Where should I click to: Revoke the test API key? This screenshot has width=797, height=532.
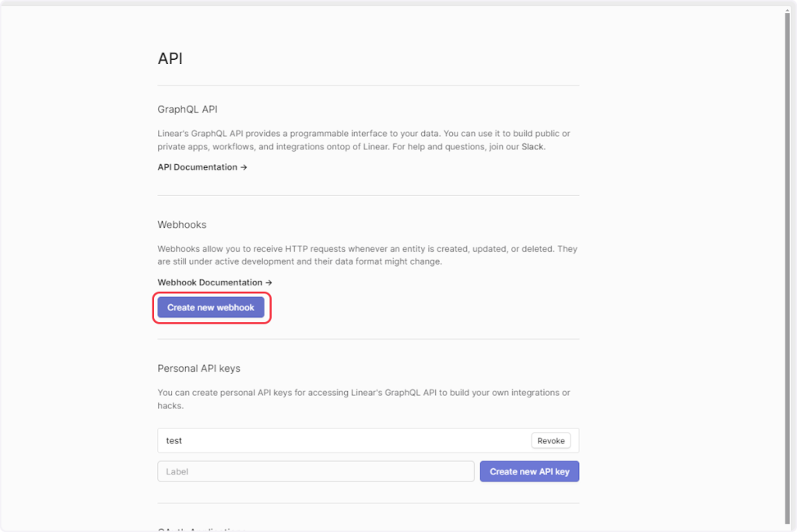551,440
